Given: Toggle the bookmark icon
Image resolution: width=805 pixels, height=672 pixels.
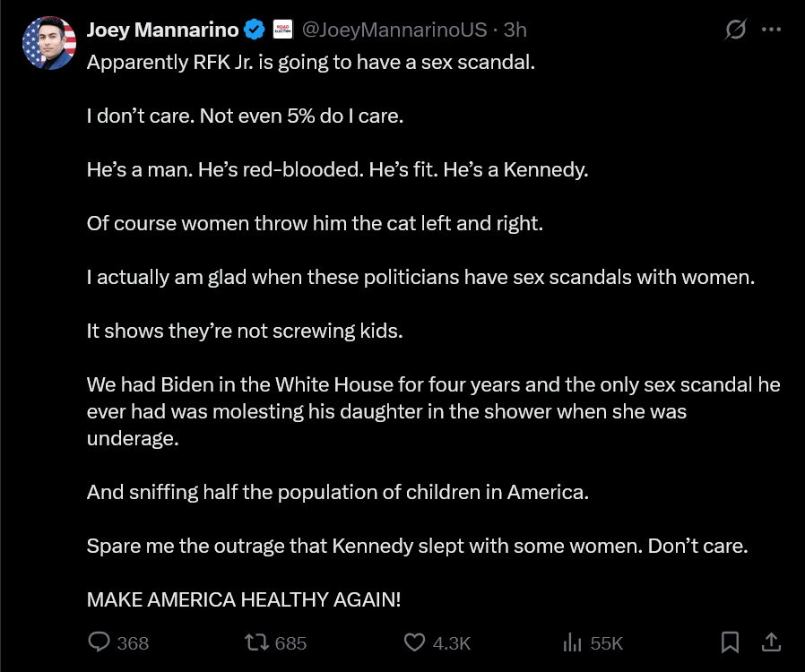Looking at the screenshot, I should [x=730, y=642].
